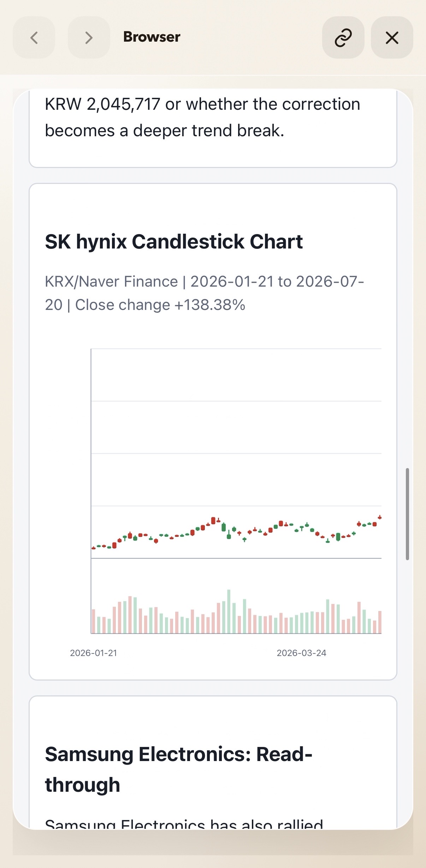Click the first red candlestick at chart start
426x868 pixels.
coord(94,548)
